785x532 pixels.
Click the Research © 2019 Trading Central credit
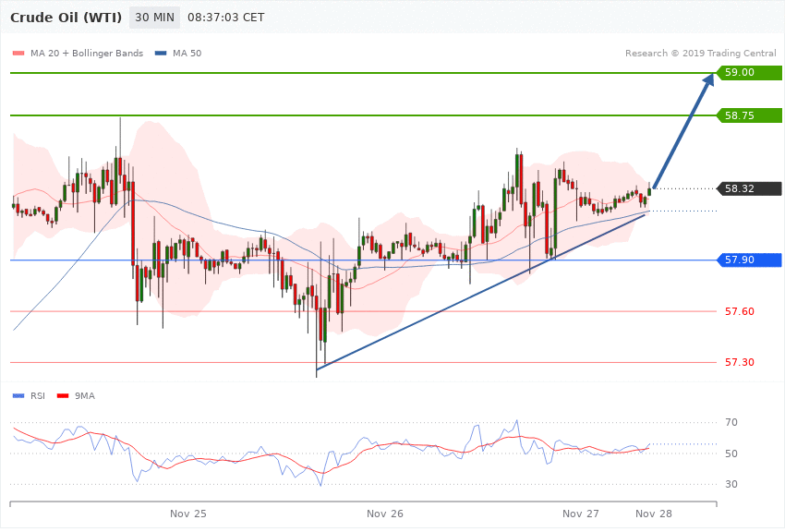point(700,53)
